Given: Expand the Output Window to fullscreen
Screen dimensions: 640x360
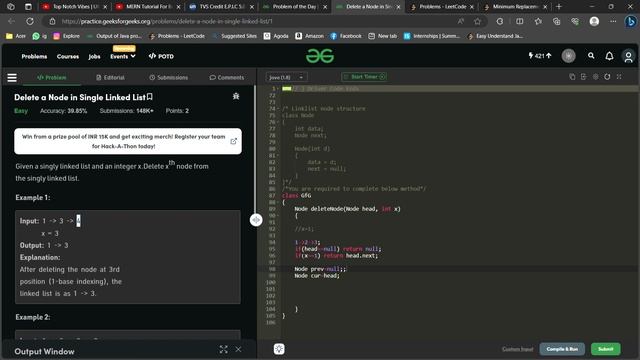Looking at the screenshot, I should pyautogui.click(x=223, y=349).
